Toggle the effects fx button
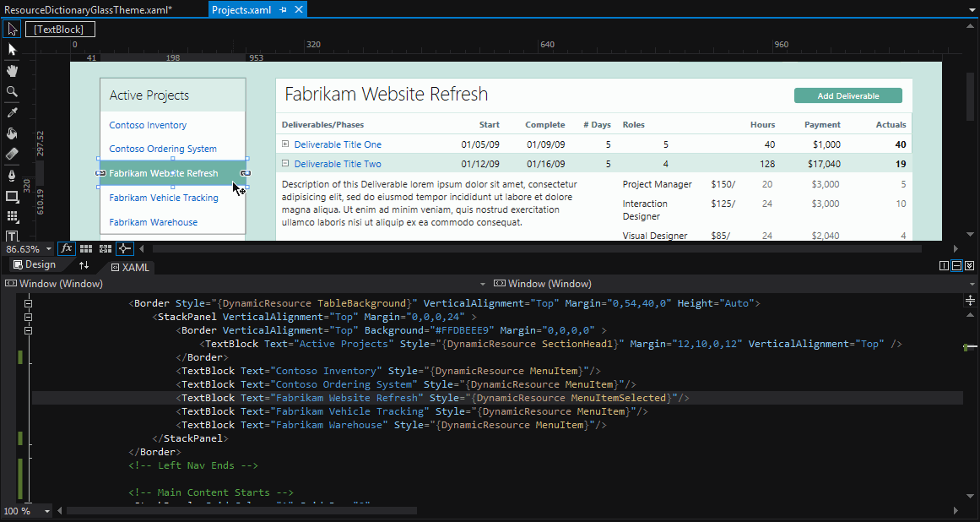980x522 pixels. [x=66, y=248]
